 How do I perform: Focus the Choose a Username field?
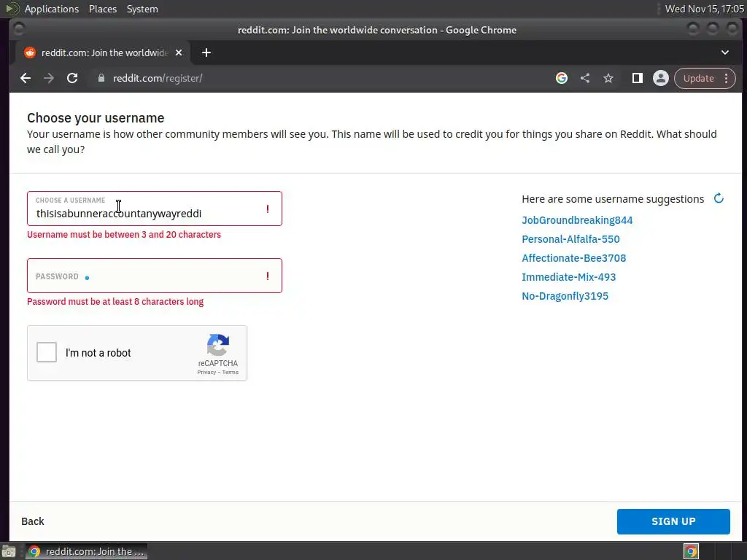(155, 209)
